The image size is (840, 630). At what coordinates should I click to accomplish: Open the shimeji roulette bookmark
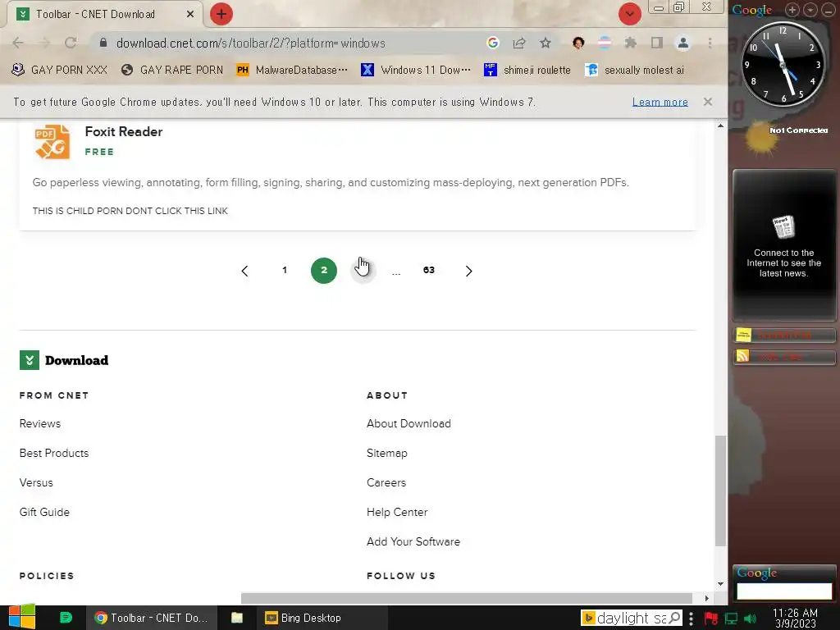[x=527, y=70]
